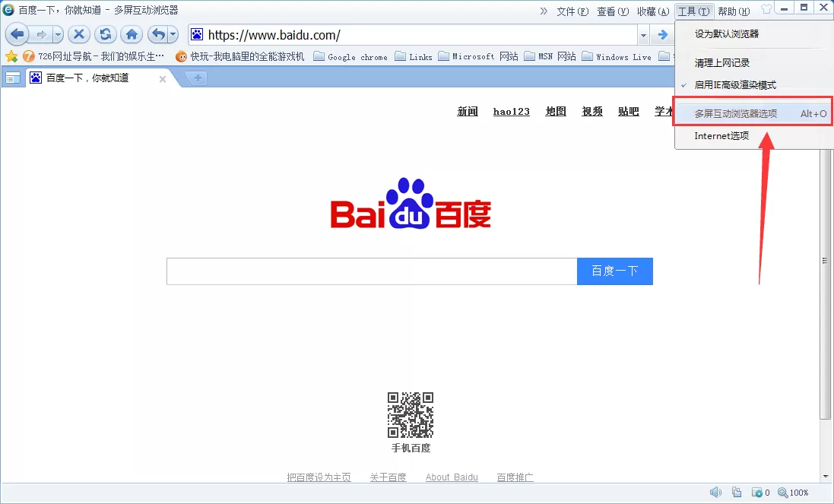
Task: Mute sound with status bar speaker icon
Action: (x=716, y=493)
